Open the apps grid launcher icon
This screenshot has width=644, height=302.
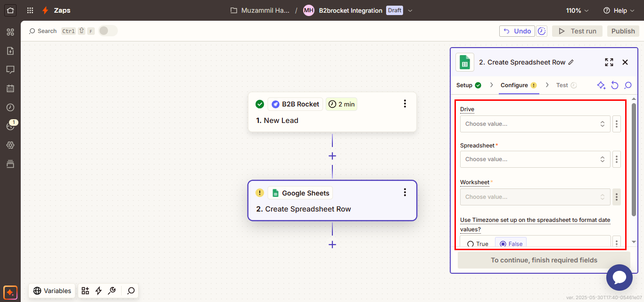click(x=30, y=10)
